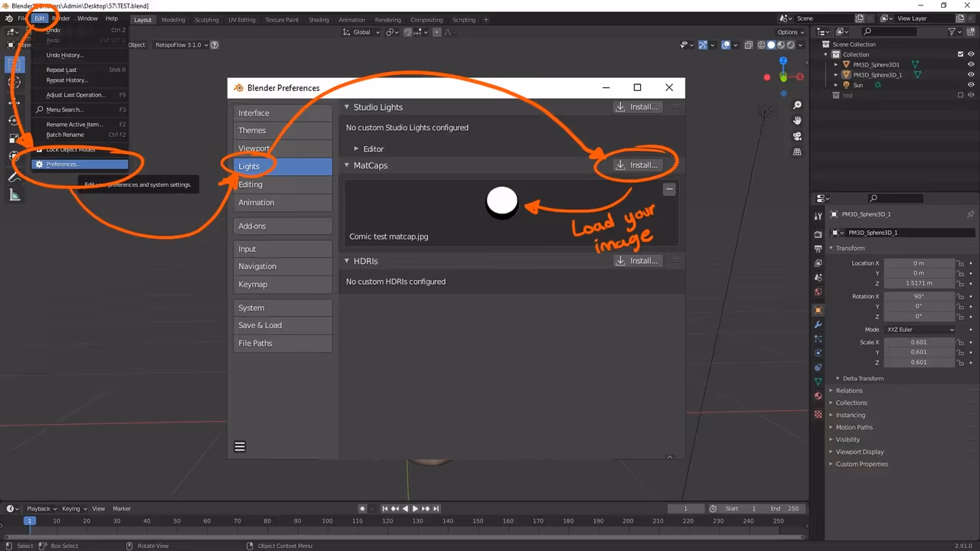Click Install button for Studio Lights

(x=636, y=107)
